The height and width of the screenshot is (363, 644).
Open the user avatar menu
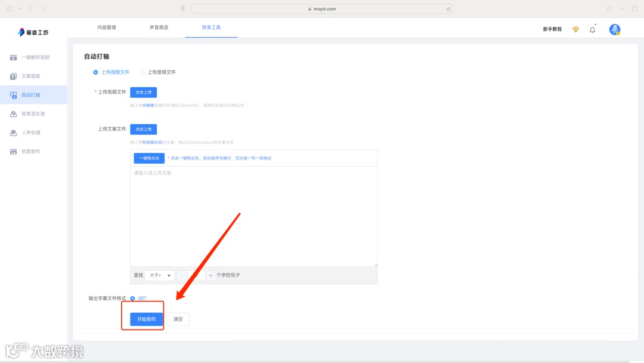614,29
